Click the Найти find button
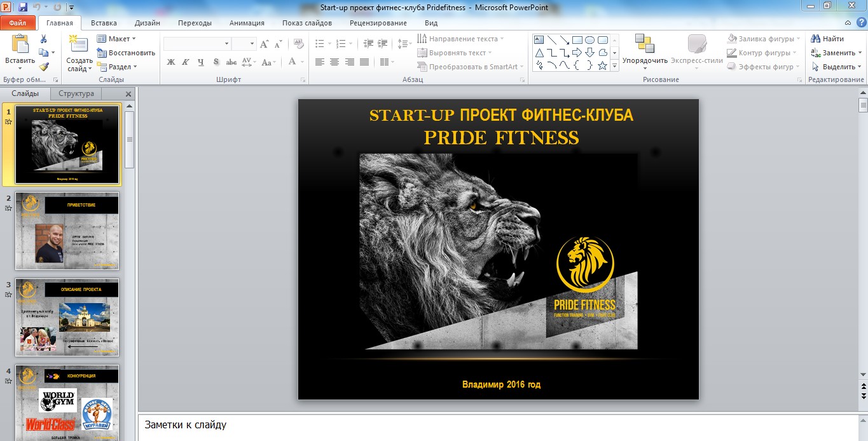The height and width of the screenshot is (441, 868). coord(828,39)
